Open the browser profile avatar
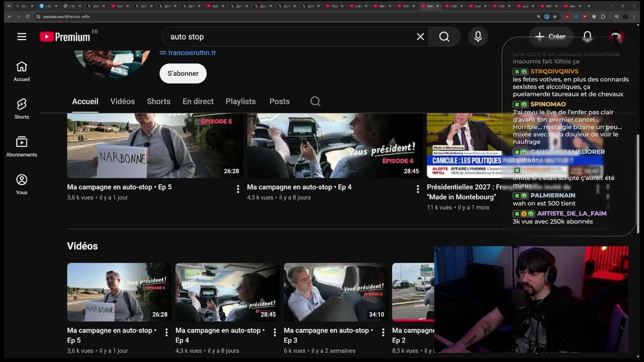Viewport: 644px width, 362px height. point(625,17)
